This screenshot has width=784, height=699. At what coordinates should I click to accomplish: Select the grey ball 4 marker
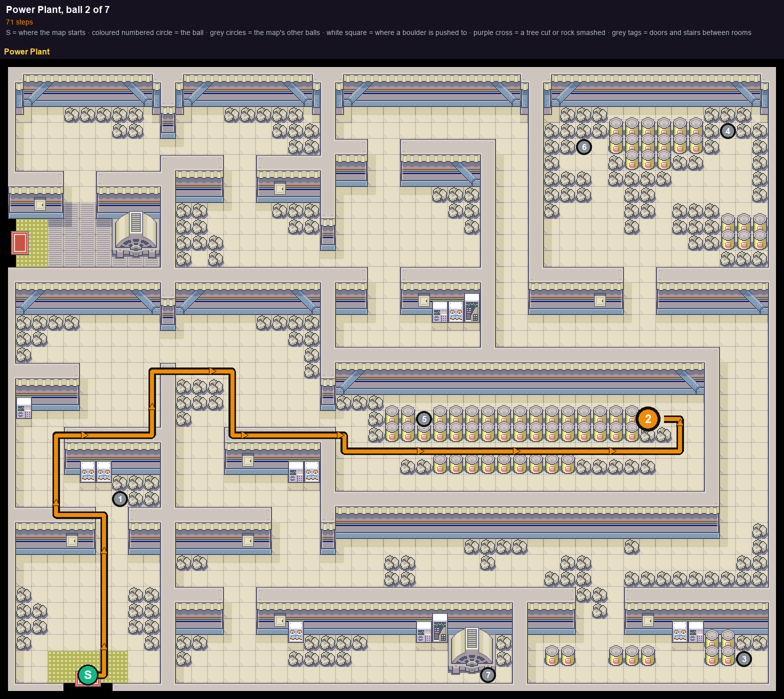728,131
